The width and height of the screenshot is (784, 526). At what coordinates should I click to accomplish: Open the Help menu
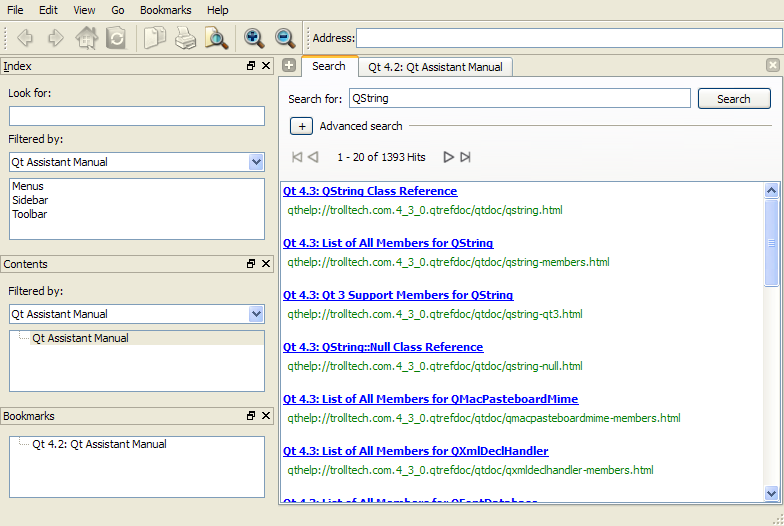pyautogui.click(x=218, y=10)
